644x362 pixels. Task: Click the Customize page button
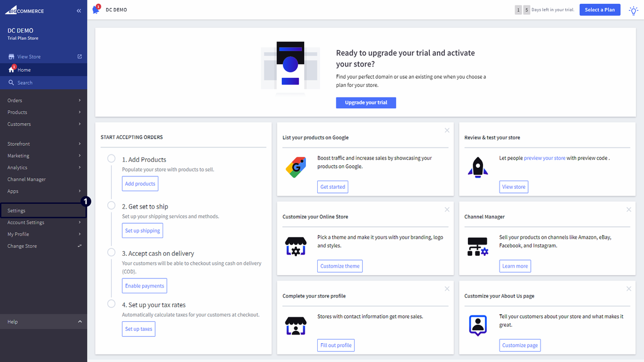[519, 345]
